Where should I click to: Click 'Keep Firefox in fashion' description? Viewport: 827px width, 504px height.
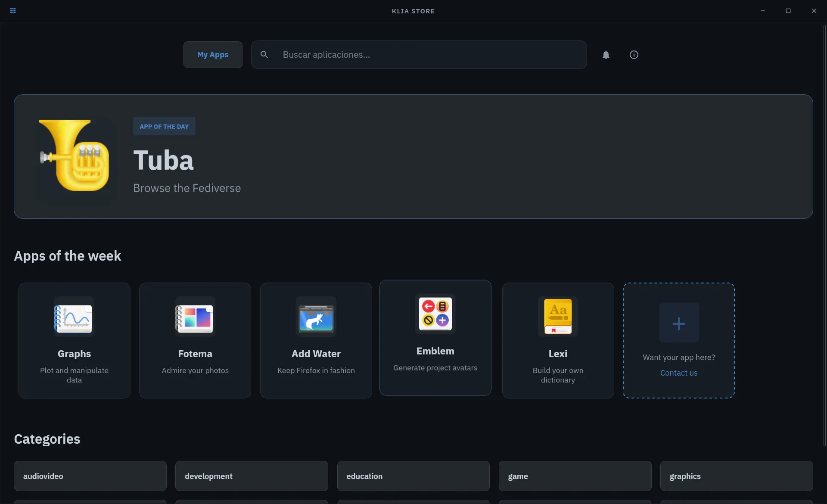[x=316, y=370]
